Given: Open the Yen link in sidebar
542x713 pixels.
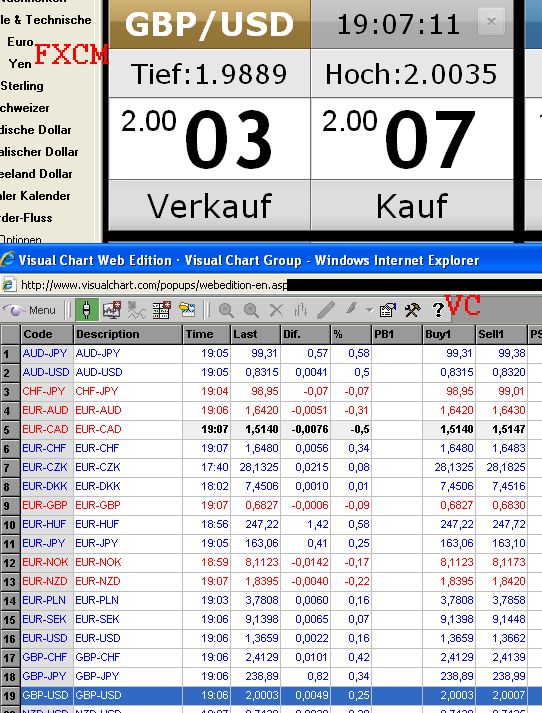Looking at the screenshot, I should [x=20, y=64].
